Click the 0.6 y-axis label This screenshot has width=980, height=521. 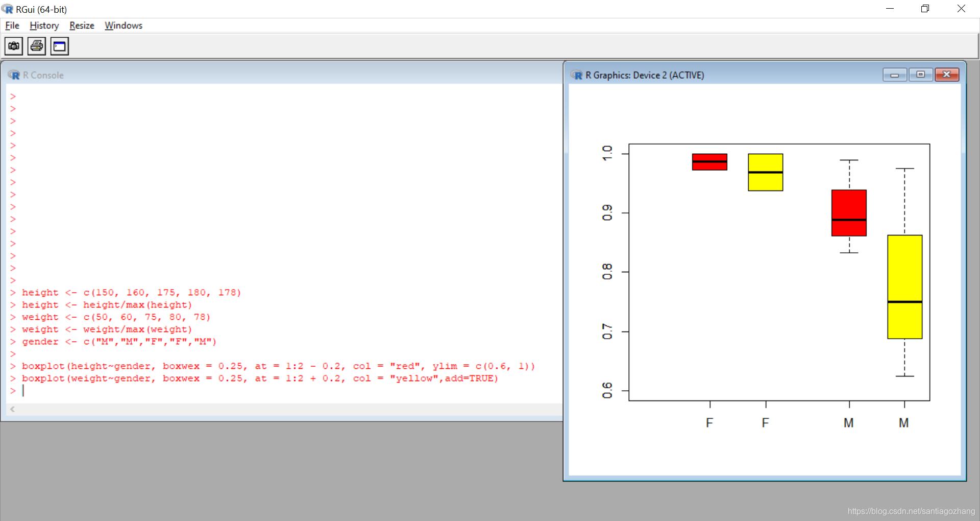click(x=607, y=391)
